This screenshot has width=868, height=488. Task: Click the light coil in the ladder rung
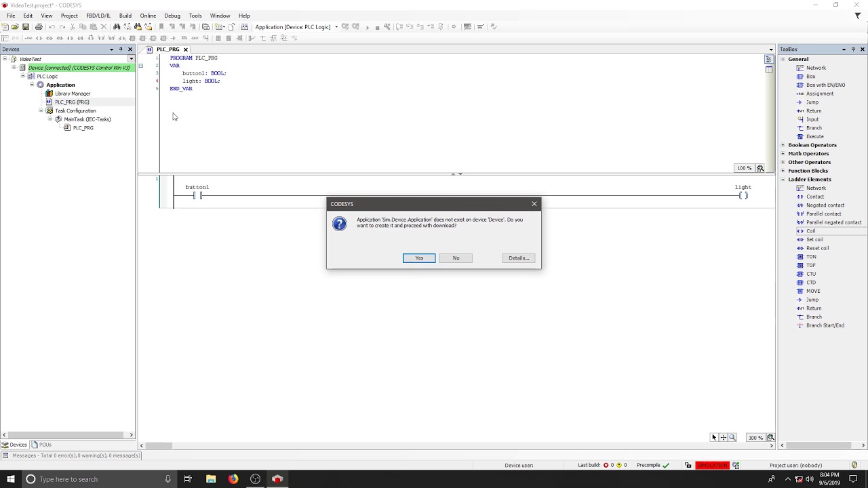743,196
